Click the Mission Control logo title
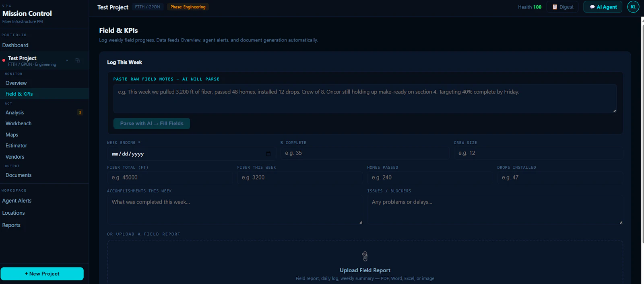 coord(27,13)
